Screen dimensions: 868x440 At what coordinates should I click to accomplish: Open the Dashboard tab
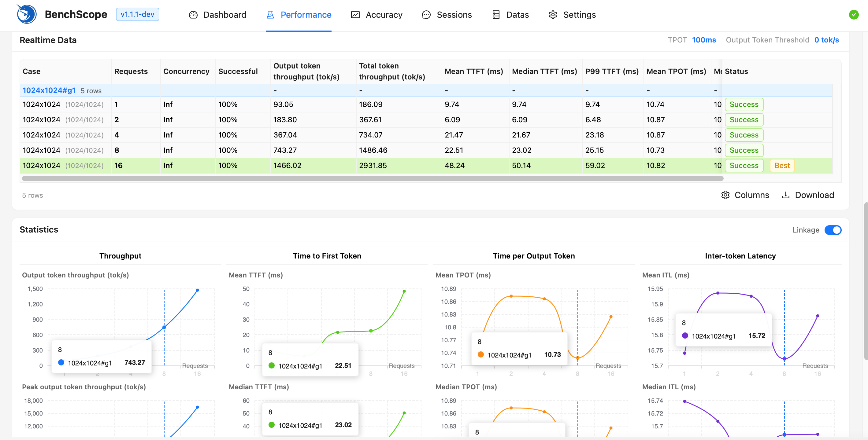[218, 15]
